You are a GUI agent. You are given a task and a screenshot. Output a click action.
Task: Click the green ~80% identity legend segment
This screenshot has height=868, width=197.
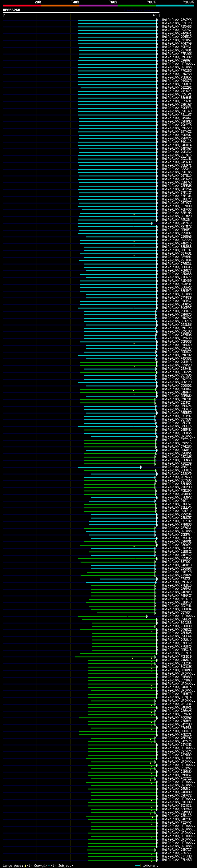coord(137,6)
